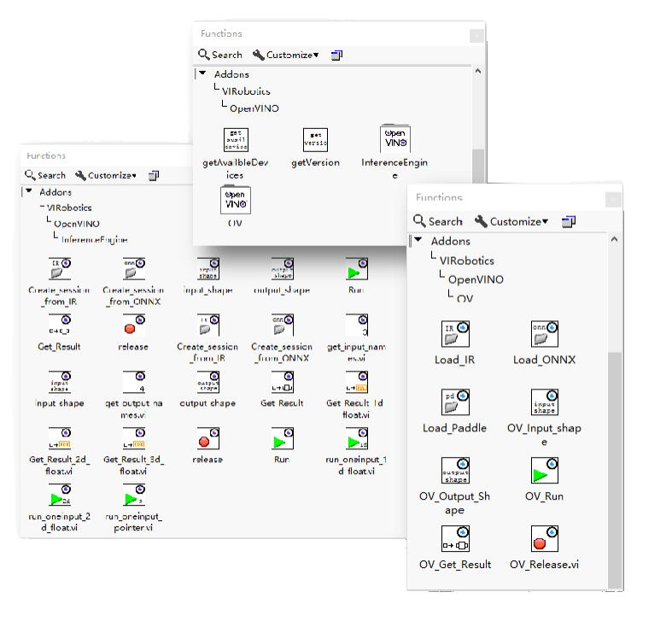Click Search in right Functions palette
The image size is (672, 639).
pyautogui.click(x=438, y=221)
